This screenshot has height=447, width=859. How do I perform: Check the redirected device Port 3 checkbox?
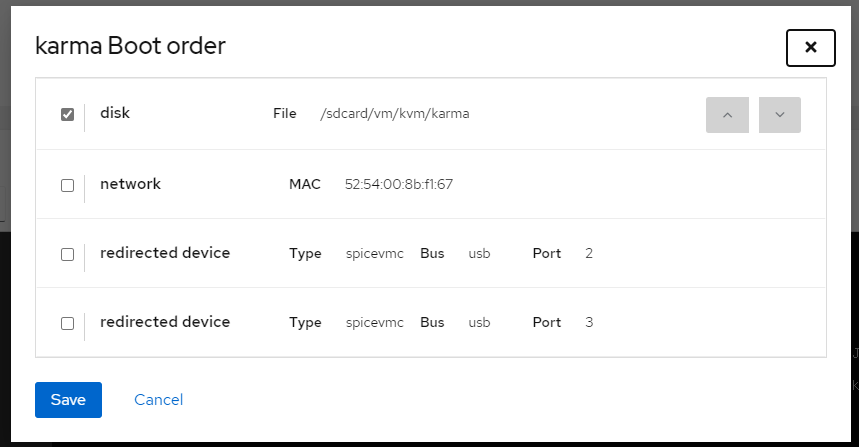[x=67, y=323]
